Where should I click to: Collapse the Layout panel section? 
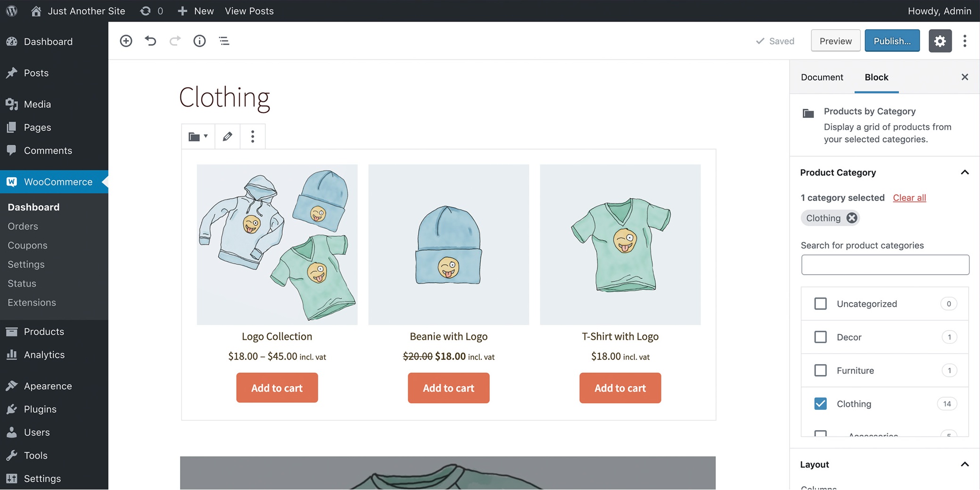click(x=964, y=465)
